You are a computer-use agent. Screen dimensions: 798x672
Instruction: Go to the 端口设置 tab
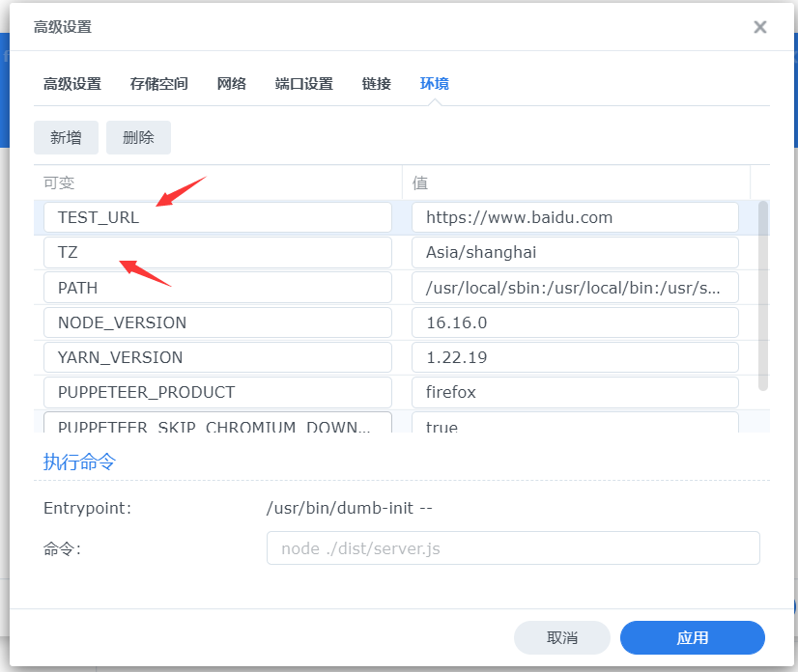303,84
